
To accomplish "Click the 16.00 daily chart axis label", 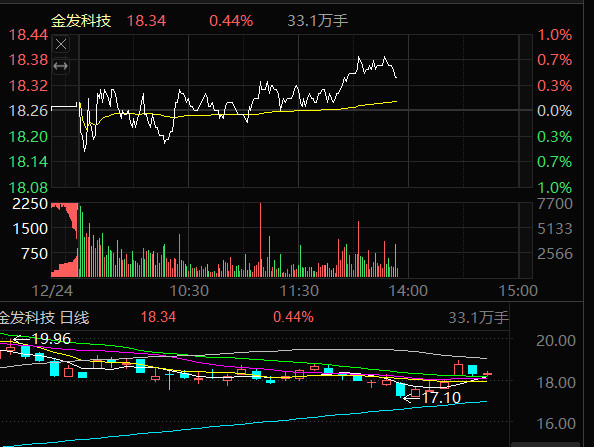I will pyautogui.click(x=556, y=424).
